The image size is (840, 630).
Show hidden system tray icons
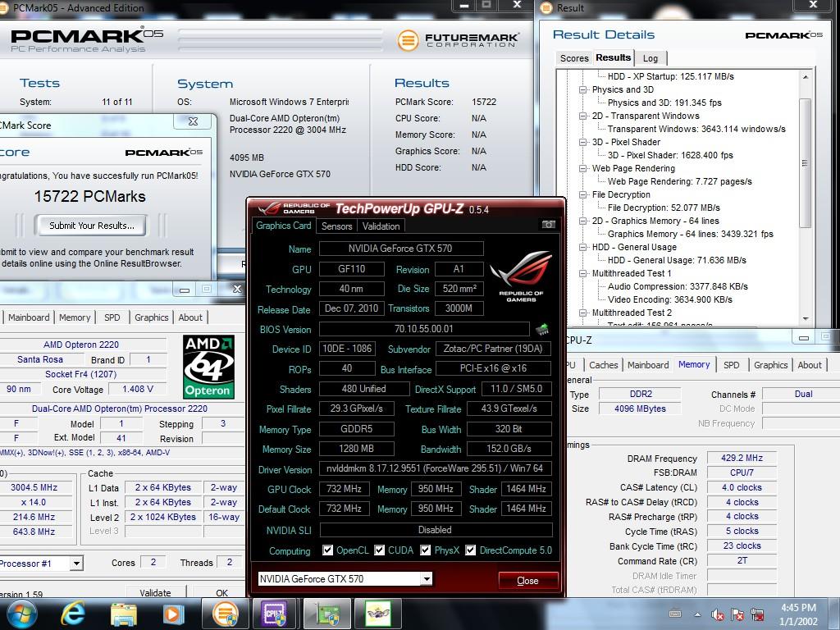point(697,614)
